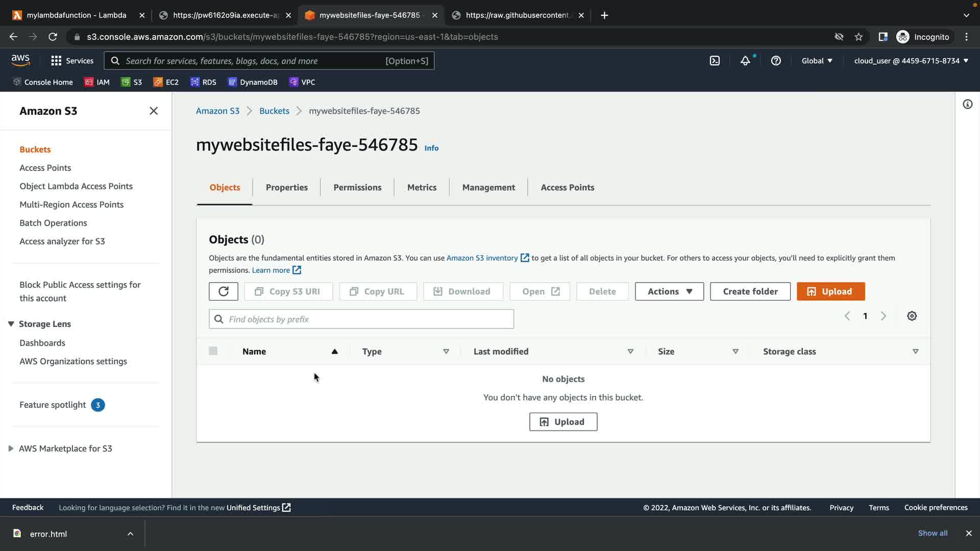Click the Find objects by prefix field
Image resolution: width=980 pixels, height=551 pixels.
tap(367, 319)
